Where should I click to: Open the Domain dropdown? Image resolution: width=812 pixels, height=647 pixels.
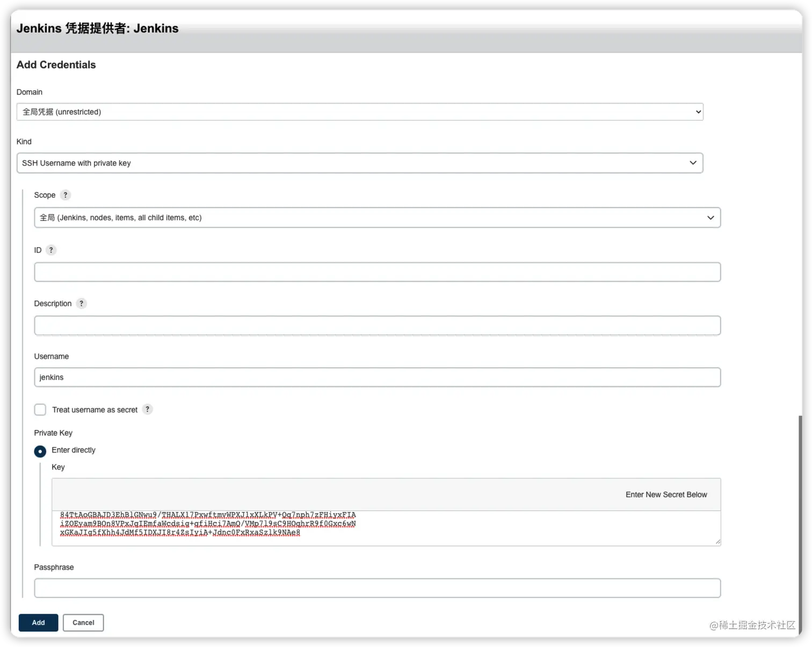click(360, 112)
